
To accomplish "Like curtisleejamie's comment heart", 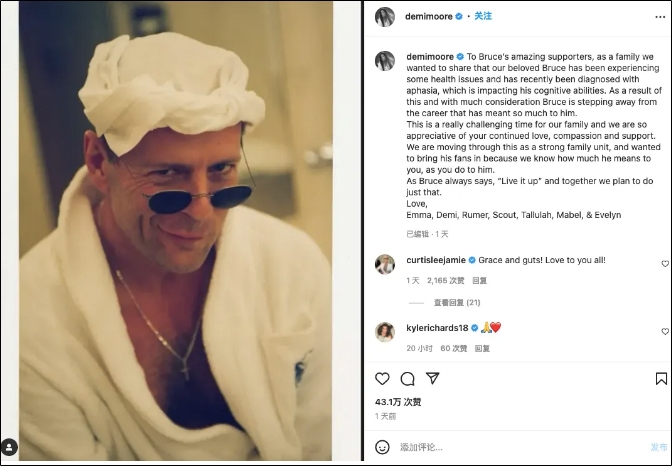I will (665, 264).
